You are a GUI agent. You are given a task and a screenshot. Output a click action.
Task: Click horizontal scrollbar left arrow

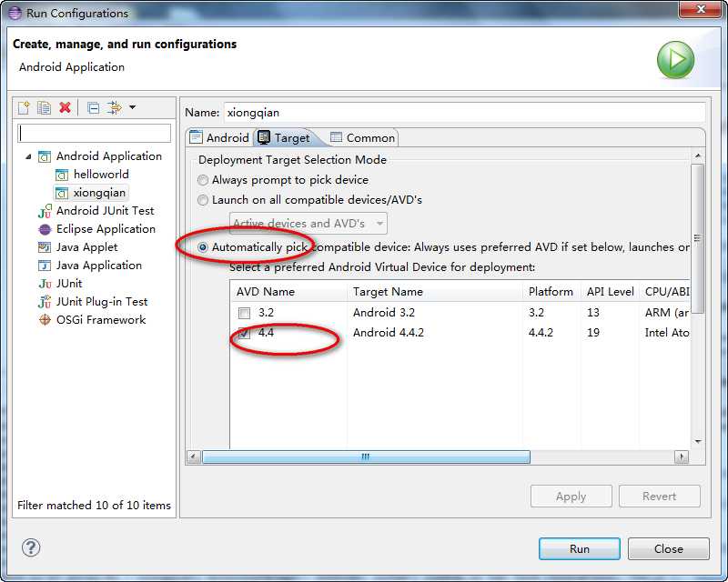pos(194,457)
